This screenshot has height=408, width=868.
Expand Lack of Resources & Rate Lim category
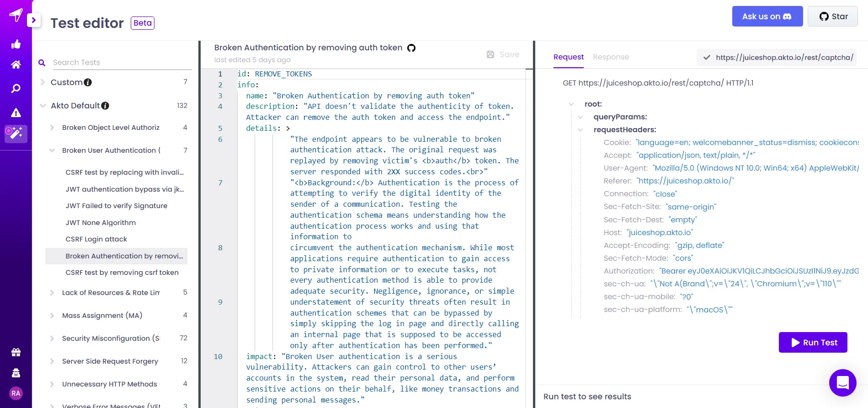click(52, 293)
